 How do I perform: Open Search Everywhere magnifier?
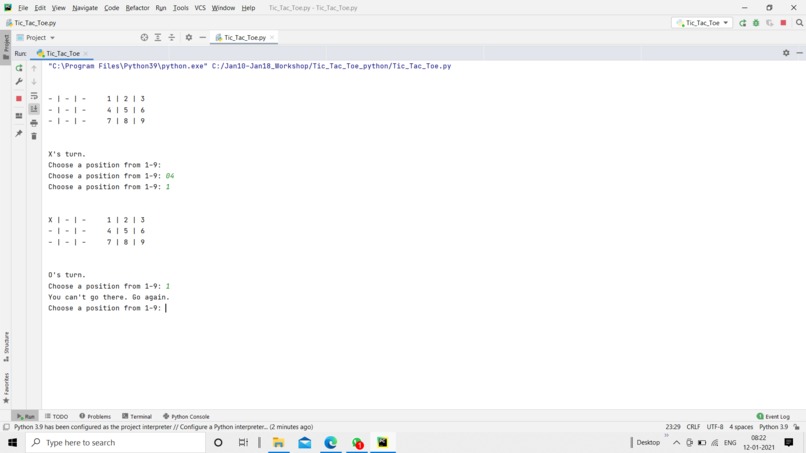[x=799, y=23]
